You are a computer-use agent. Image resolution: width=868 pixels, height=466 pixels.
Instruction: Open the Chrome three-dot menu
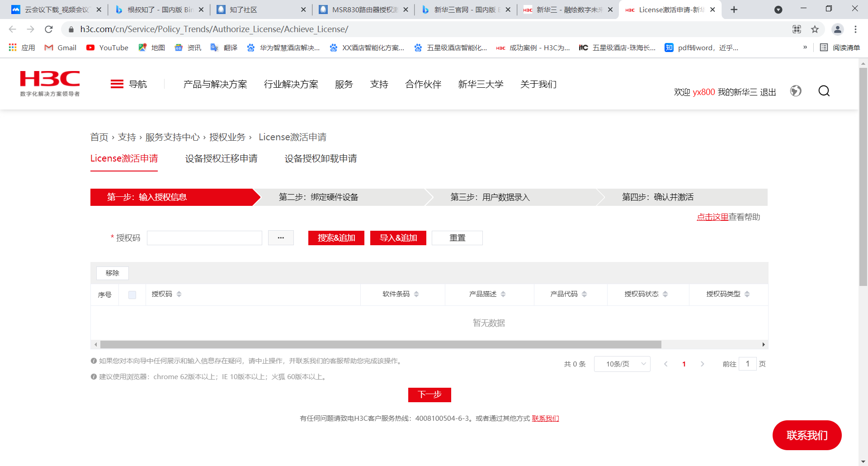click(x=855, y=29)
